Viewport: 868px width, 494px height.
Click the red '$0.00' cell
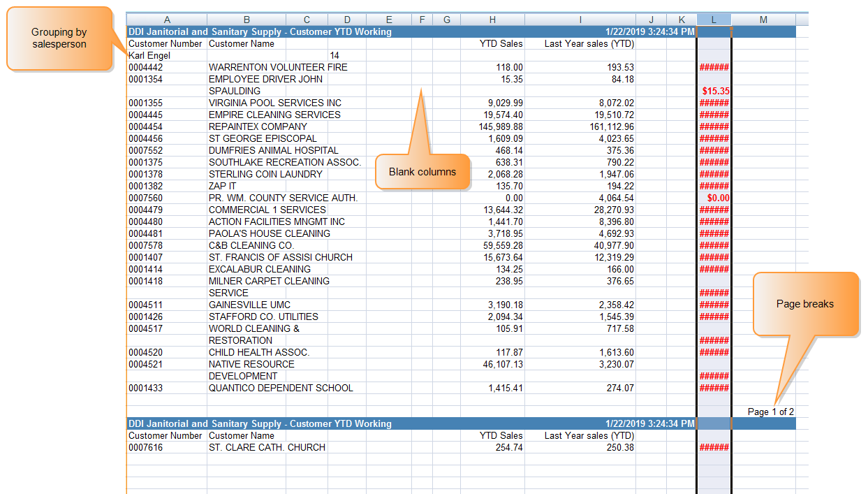pyautogui.click(x=719, y=198)
